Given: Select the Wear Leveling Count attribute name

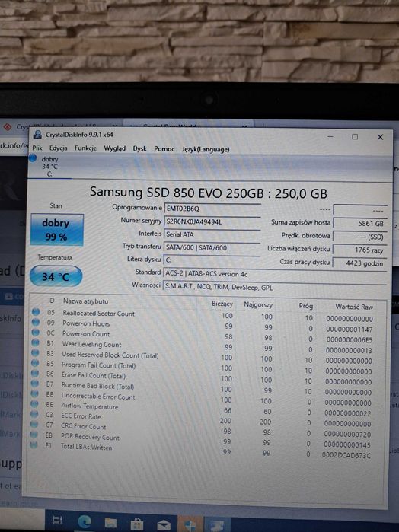Looking at the screenshot, I should click(x=91, y=344).
